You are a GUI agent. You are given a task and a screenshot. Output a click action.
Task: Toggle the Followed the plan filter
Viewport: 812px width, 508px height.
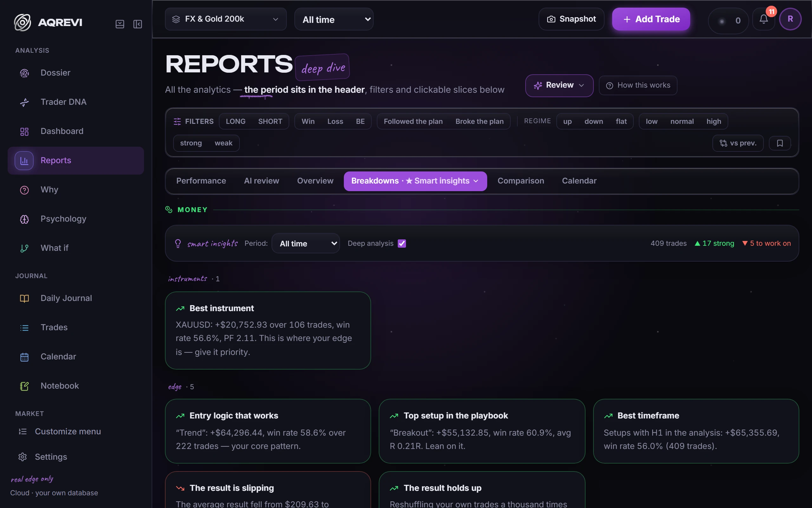[413, 121]
